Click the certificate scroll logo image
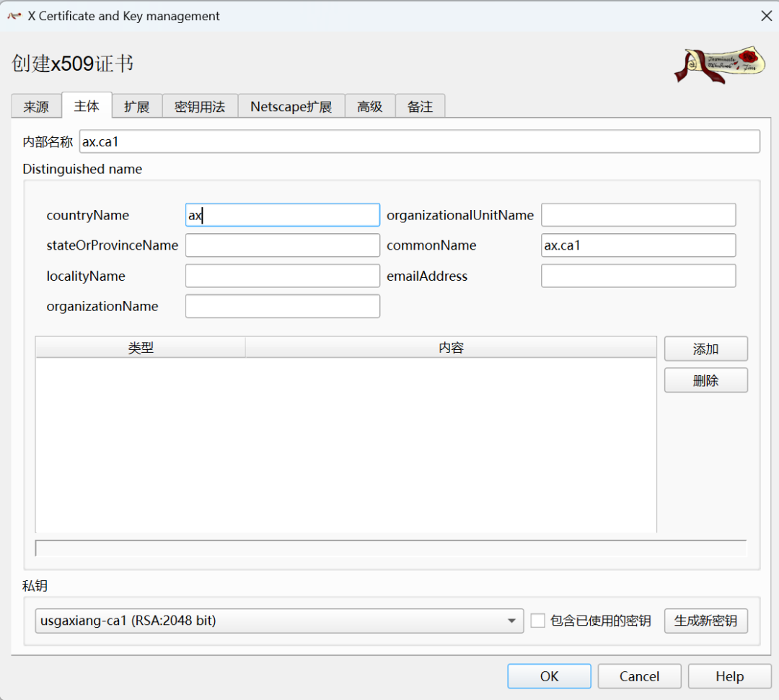The image size is (779, 700). coord(719,65)
